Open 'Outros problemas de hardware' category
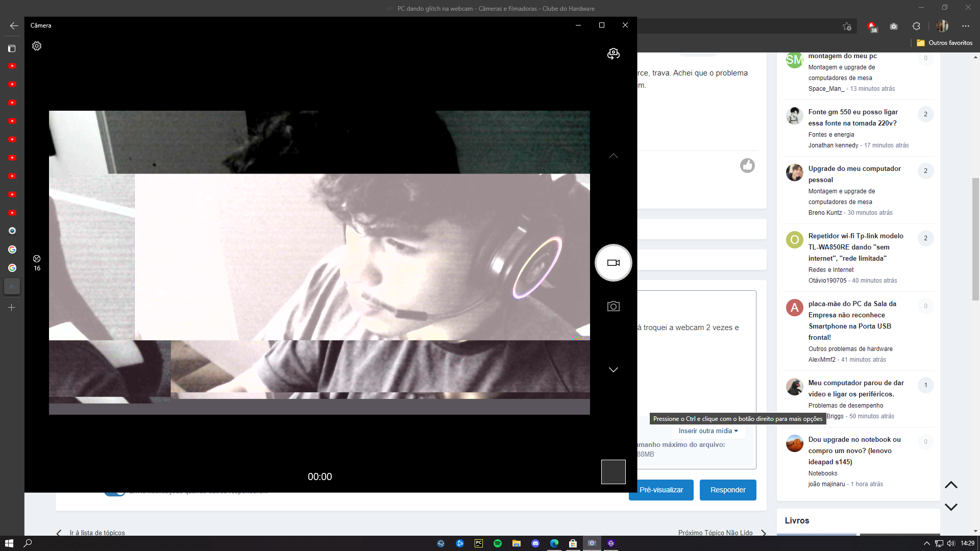Viewport: 980px width, 551px height. pos(850,349)
